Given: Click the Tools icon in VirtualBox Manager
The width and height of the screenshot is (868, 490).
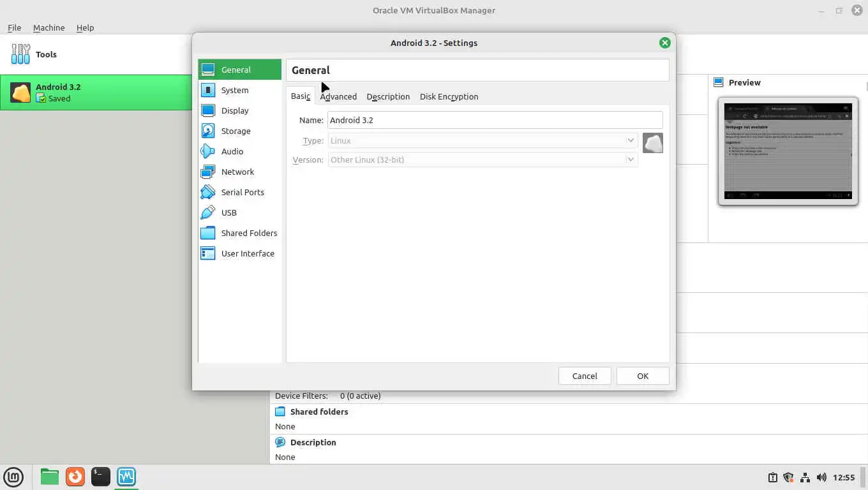Looking at the screenshot, I should pyautogui.click(x=20, y=54).
